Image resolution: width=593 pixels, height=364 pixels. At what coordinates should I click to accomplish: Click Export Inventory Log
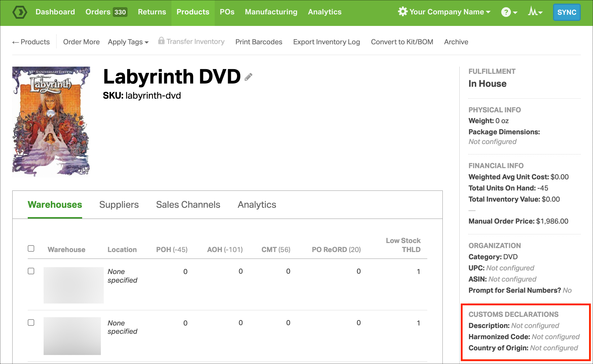click(x=326, y=42)
